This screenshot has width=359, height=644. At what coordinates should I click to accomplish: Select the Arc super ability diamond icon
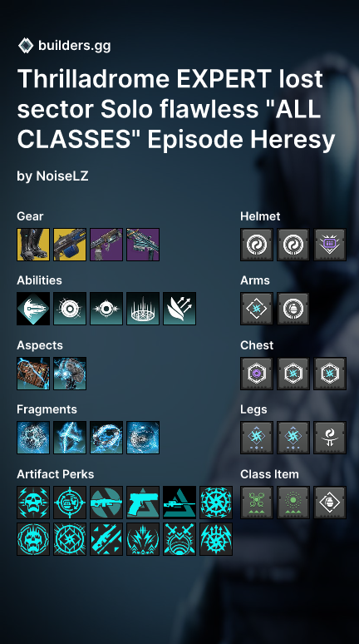(33, 309)
